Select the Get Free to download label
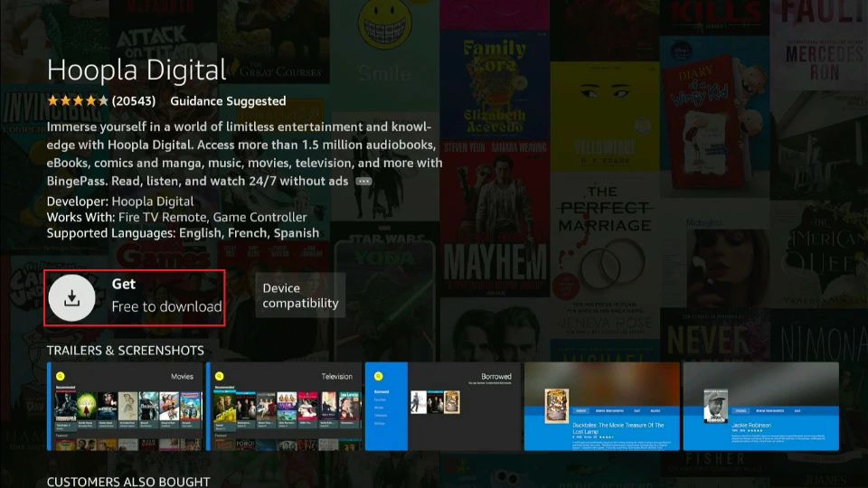 [166, 296]
